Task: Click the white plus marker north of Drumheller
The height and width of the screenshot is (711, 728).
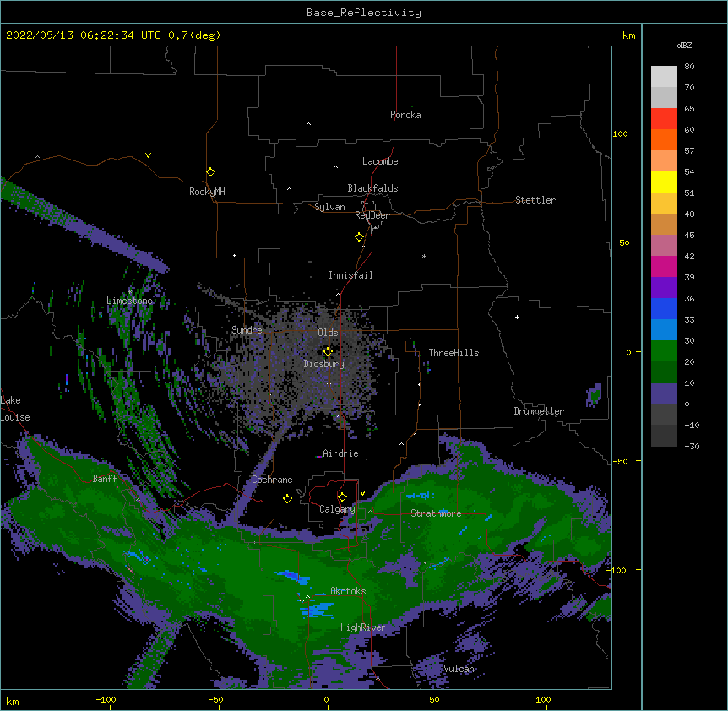Action: (x=517, y=317)
